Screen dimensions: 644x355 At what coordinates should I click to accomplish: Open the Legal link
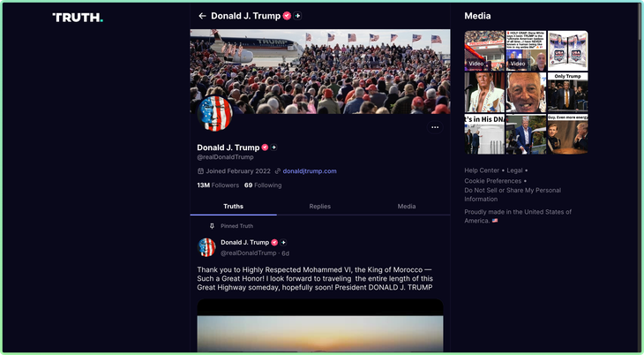(x=514, y=170)
